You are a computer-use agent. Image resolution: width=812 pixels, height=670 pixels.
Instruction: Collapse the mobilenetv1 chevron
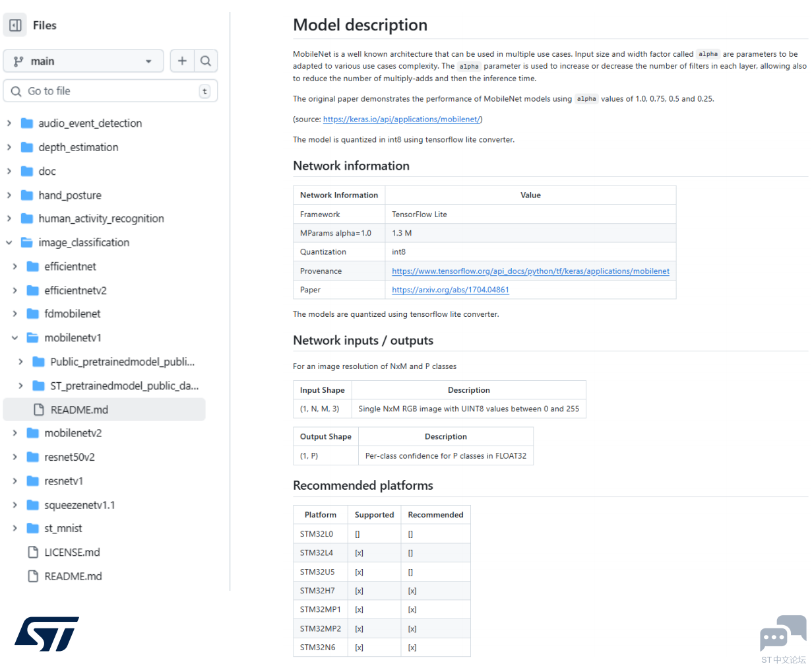[15, 337]
